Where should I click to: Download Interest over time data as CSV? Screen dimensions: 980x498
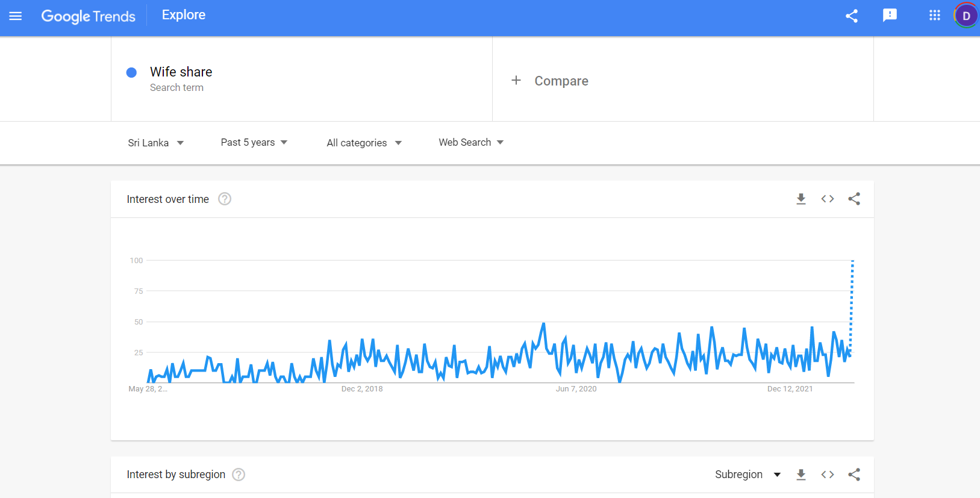[x=801, y=199]
